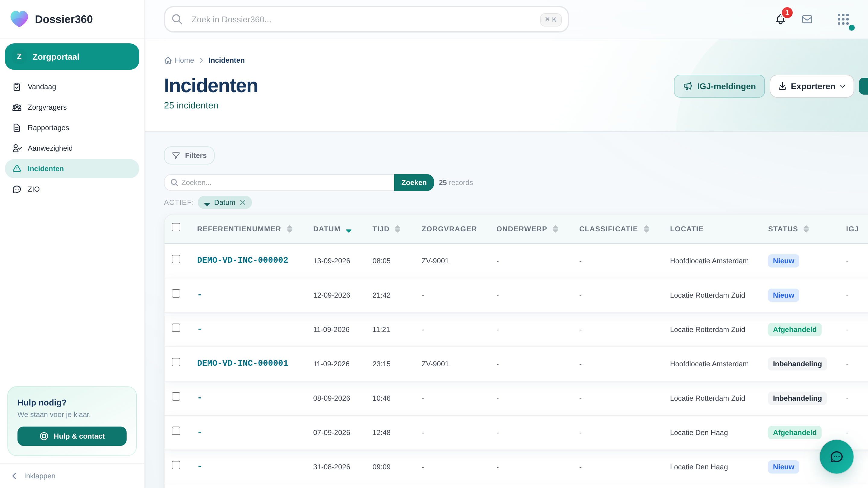Click the Home breadcrumb icon
Viewport: 868px width, 488px height.
168,60
